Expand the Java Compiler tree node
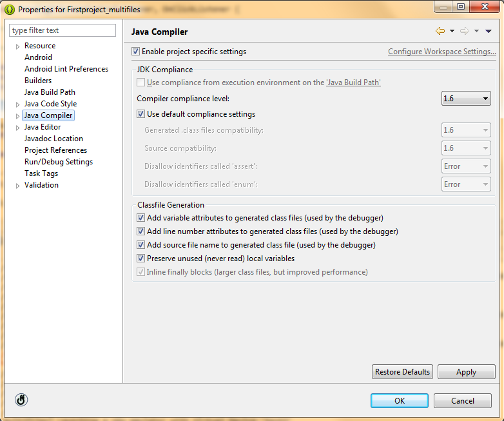The image size is (504, 421). [17, 116]
